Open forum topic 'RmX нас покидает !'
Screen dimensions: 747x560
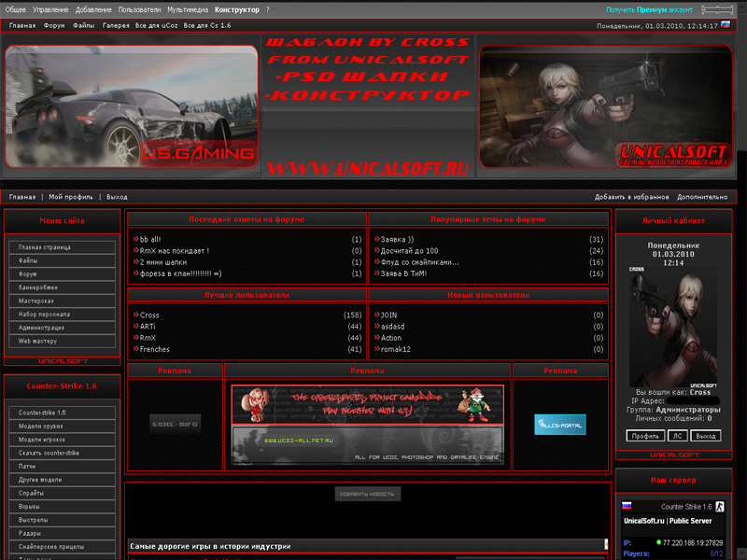click(175, 251)
